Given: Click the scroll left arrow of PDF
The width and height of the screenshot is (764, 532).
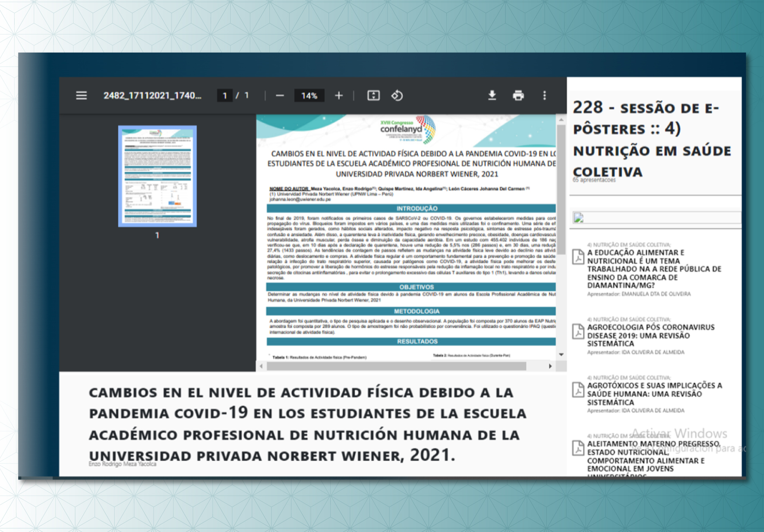Looking at the screenshot, I should click(x=261, y=366).
